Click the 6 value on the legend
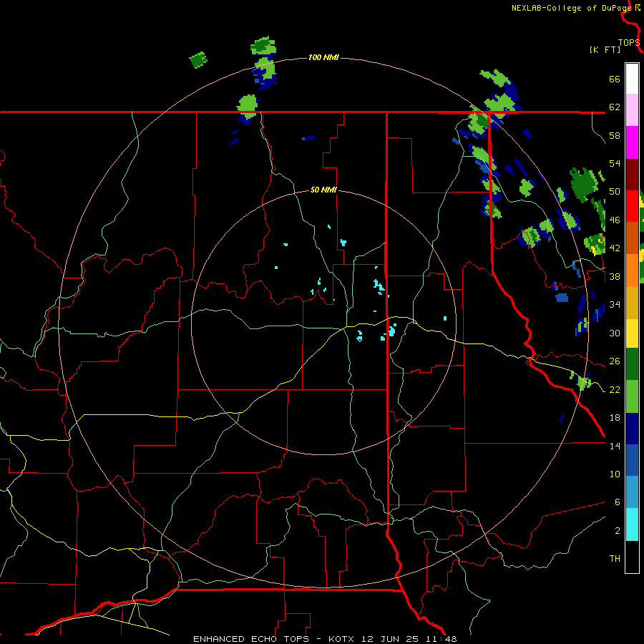The image size is (644, 644). coord(617,502)
